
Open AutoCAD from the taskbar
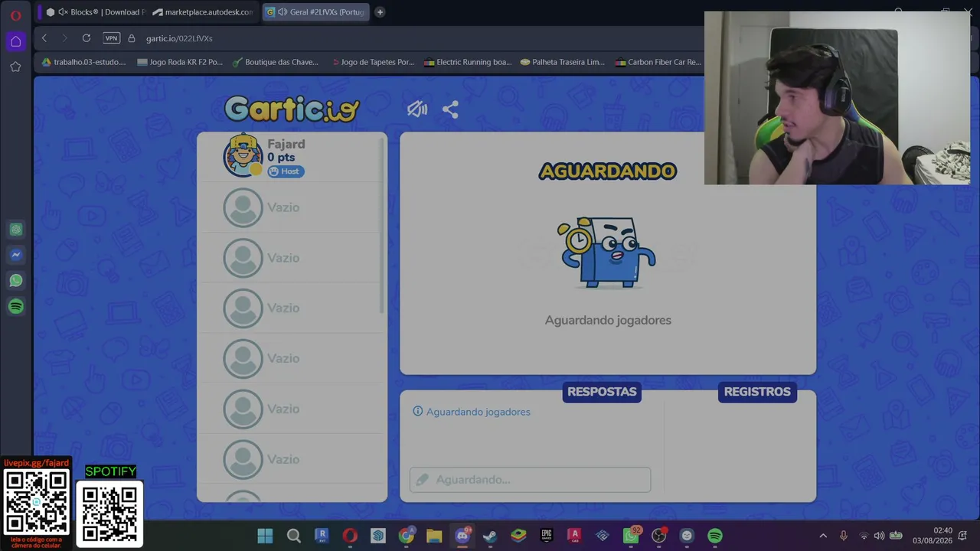(x=574, y=536)
